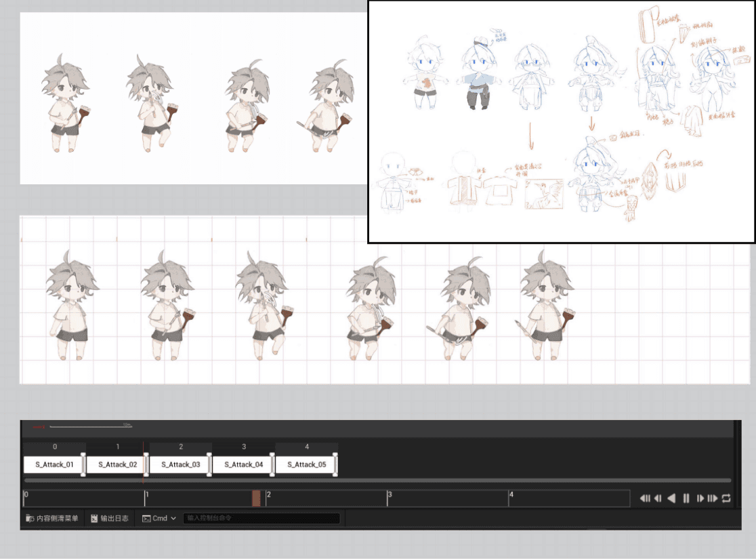Step forward one frame

point(700,498)
